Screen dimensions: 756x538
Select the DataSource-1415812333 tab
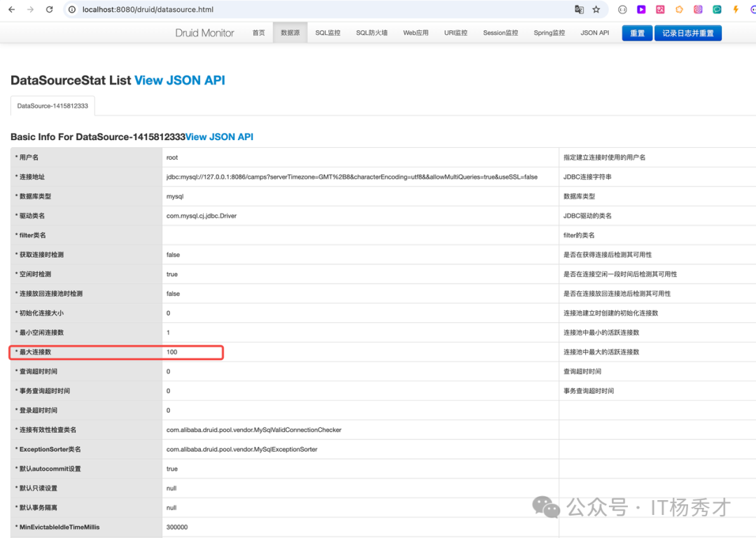point(52,106)
